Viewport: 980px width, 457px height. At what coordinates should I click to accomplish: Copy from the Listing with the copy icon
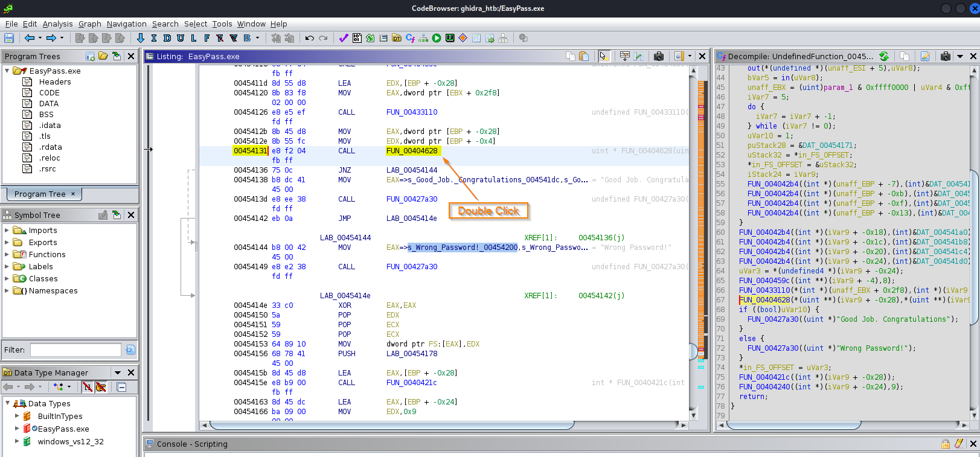click(x=571, y=56)
